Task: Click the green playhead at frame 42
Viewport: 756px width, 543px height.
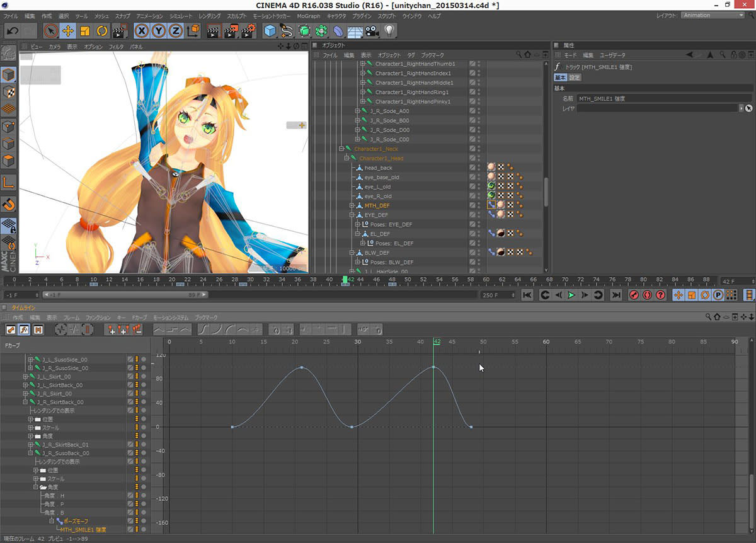Action: click(345, 279)
